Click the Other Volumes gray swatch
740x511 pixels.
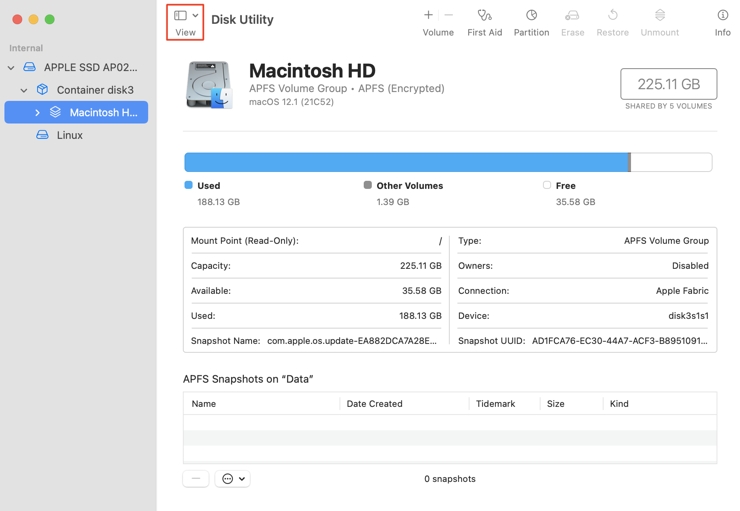368,185
